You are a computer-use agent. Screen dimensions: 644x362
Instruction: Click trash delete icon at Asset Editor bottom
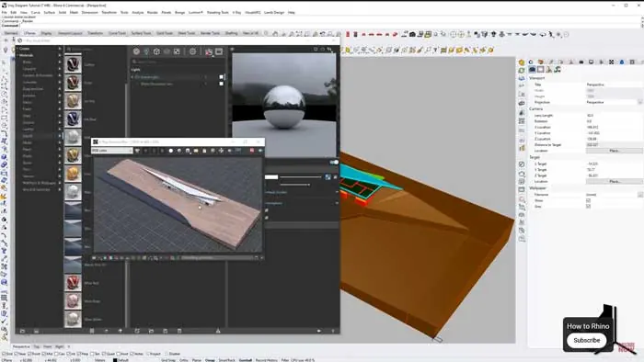tap(179, 331)
